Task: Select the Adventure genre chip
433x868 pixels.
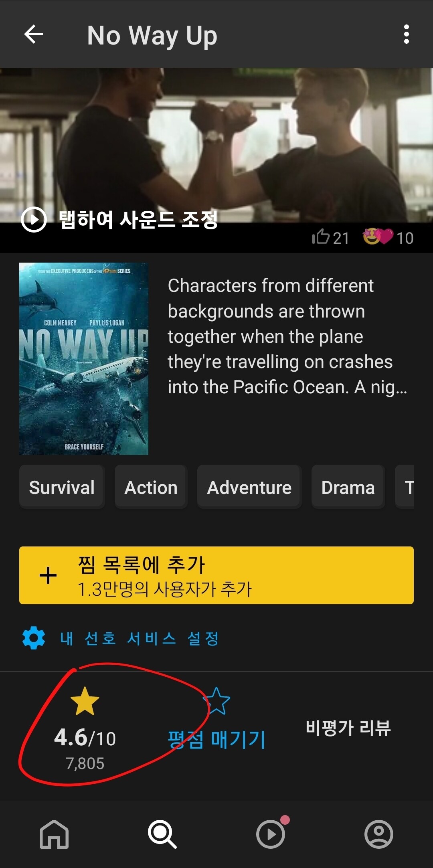Action: pyautogui.click(x=249, y=487)
